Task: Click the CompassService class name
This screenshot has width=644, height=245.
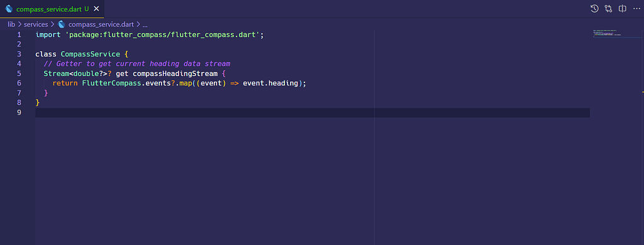Action: click(91, 54)
